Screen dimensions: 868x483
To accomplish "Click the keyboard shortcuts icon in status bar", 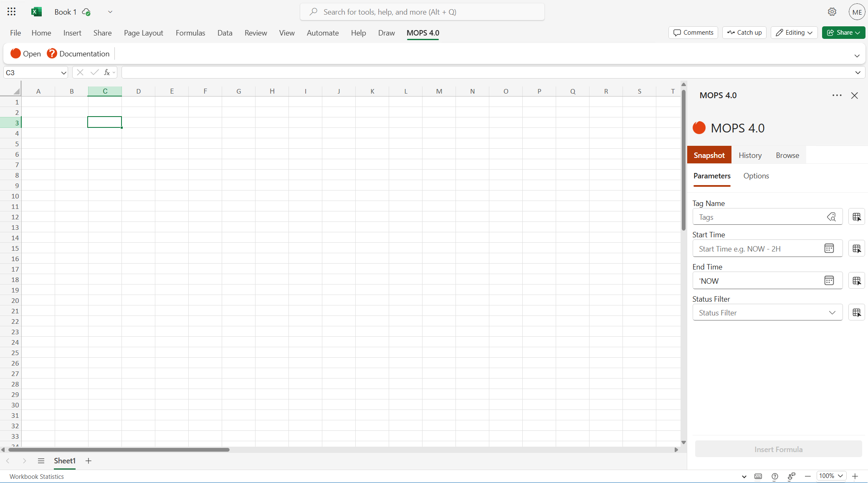I will pos(759,476).
